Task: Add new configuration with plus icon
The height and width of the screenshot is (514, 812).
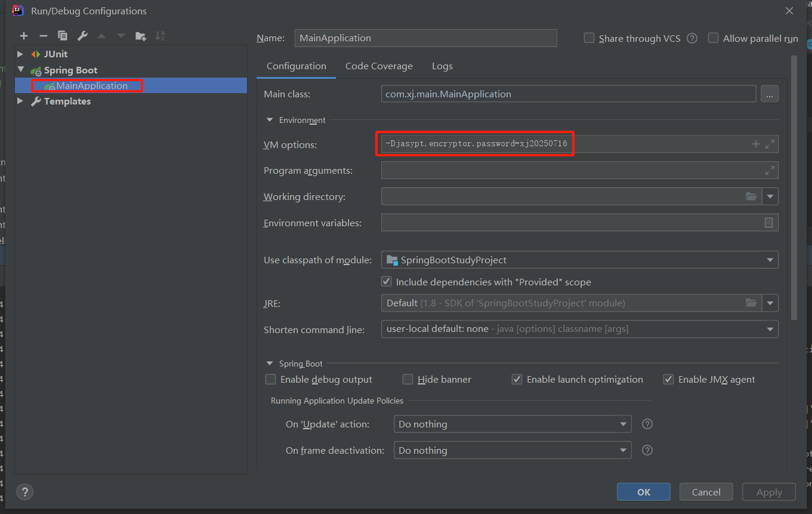Action: point(24,36)
